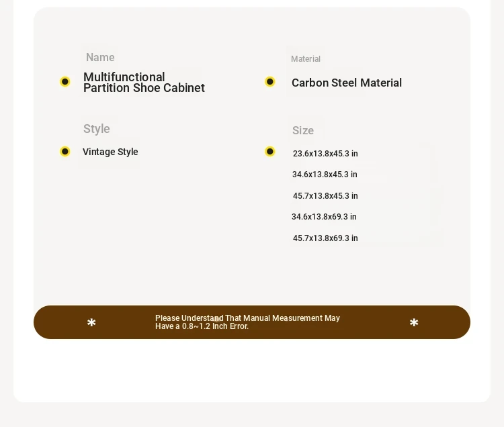
Task: Click the yellow bullet beside Carbon Steel Material
Action: 270,82
